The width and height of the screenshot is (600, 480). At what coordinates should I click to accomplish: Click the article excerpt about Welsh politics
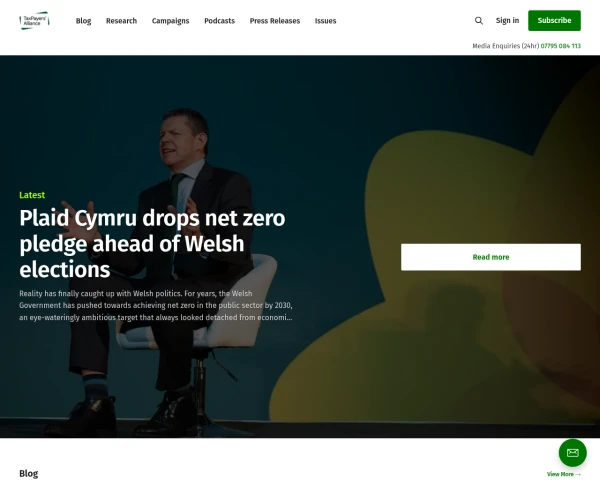click(x=156, y=305)
